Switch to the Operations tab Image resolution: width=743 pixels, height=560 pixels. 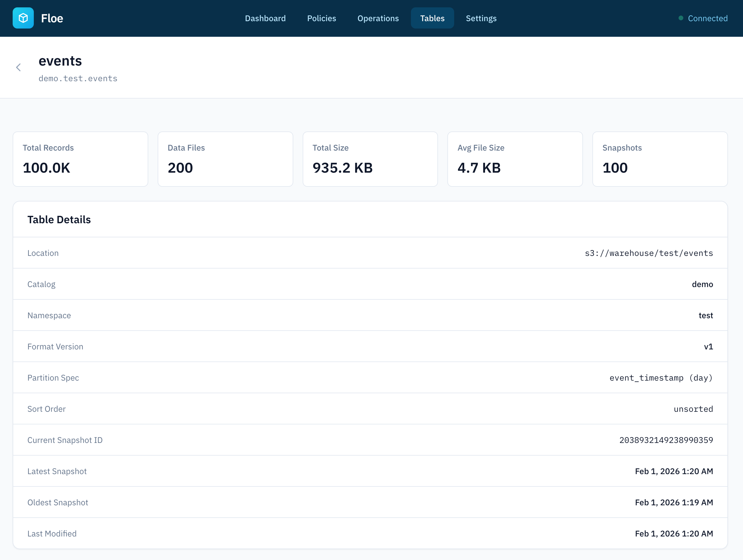(x=378, y=18)
